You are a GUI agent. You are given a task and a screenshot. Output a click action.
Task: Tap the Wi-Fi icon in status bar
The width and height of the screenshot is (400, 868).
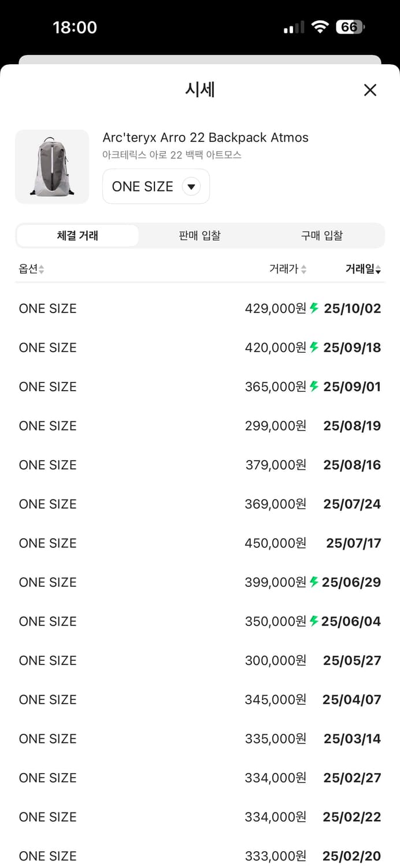(319, 27)
